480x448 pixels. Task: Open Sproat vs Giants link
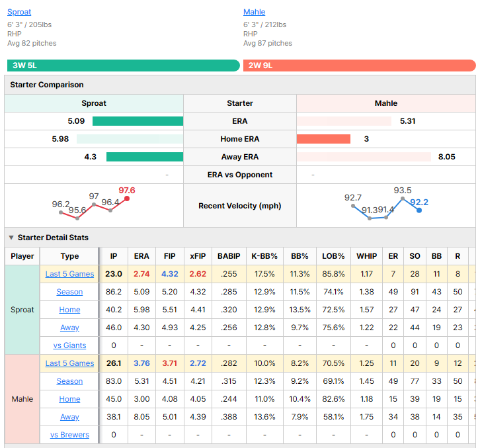click(69, 345)
